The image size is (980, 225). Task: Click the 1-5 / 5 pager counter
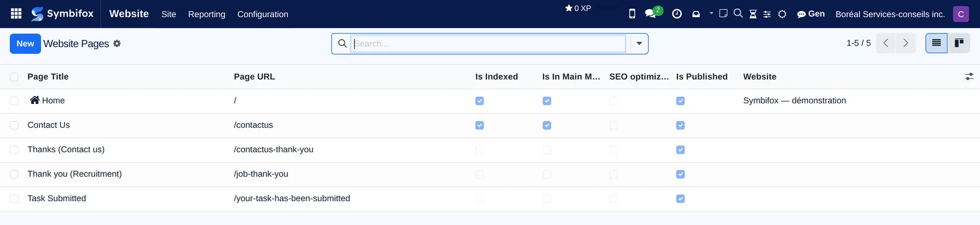[858, 43]
